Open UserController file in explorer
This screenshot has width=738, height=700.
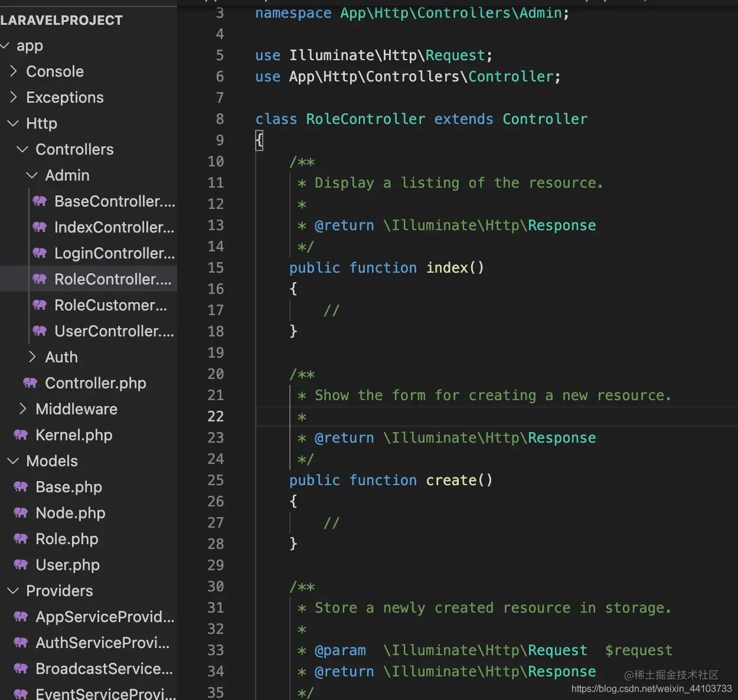coord(89,331)
